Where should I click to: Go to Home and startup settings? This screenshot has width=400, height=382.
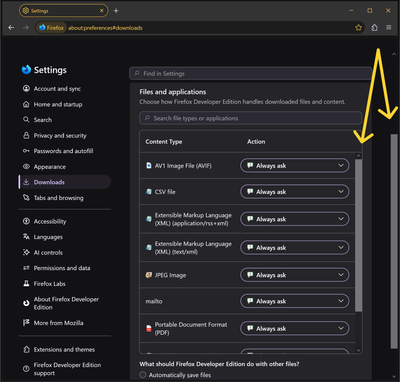coord(65,104)
